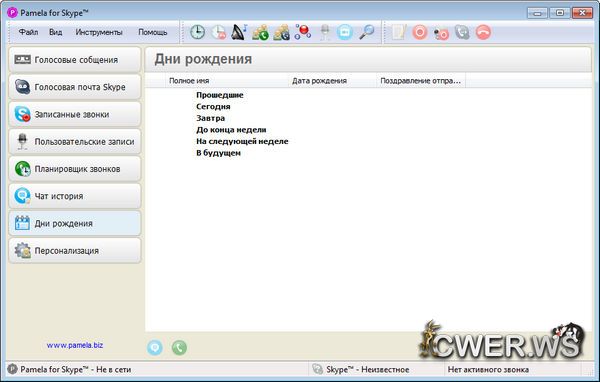This screenshot has width=600, height=382.
Task: Click the red ball with blue dots icon
Action: click(302, 32)
